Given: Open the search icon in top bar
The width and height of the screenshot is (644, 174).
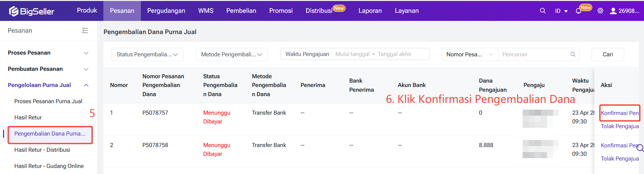Looking at the screenshot, I should coord(543,11).
